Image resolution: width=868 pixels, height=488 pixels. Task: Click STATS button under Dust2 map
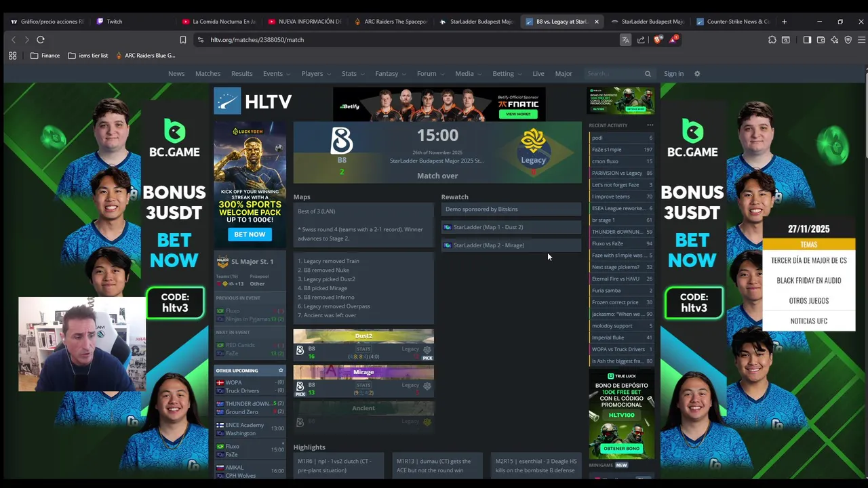coord(363,350)
